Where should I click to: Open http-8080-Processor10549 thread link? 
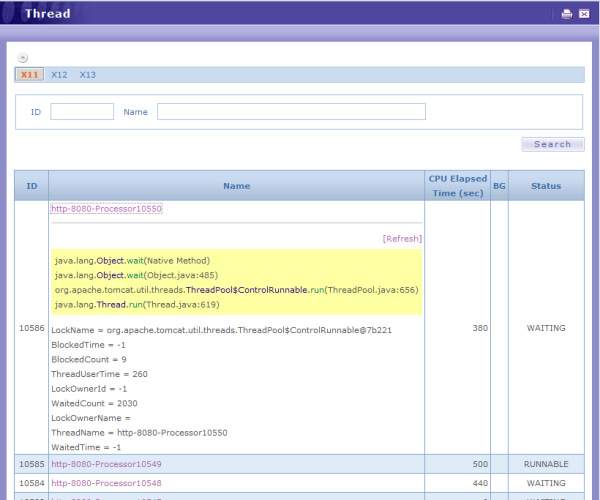point(106,464)
